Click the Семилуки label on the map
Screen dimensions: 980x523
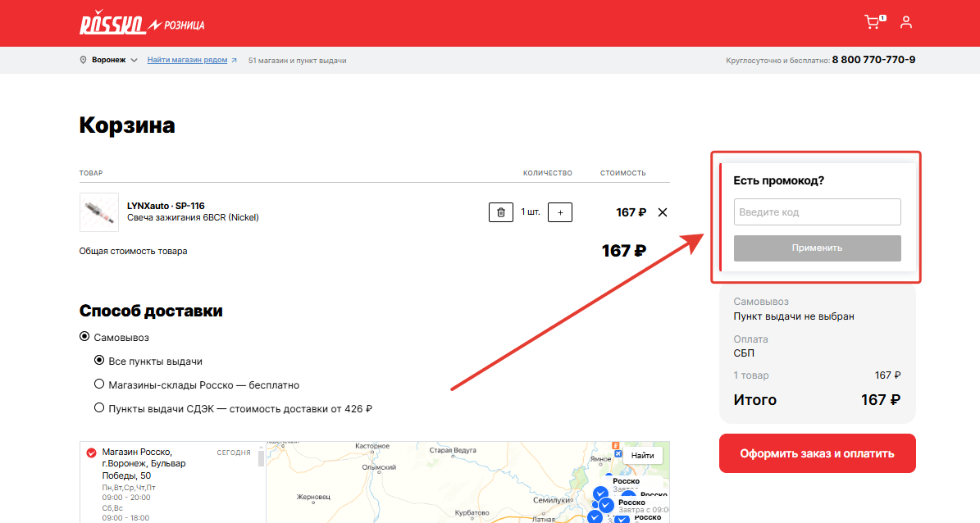[553, 501]
